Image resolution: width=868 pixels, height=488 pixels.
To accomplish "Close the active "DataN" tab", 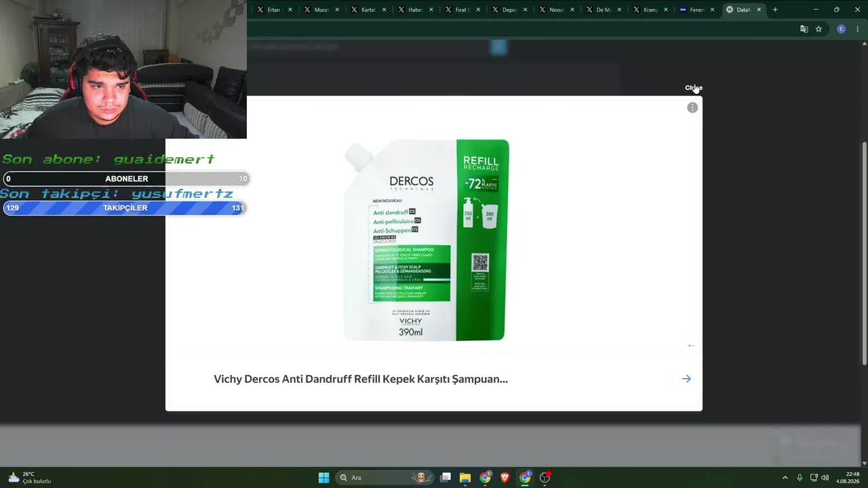I will (759, 9).
